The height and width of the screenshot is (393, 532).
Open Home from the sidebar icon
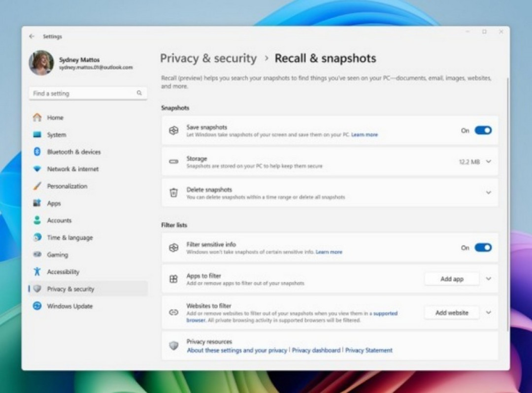37,117
